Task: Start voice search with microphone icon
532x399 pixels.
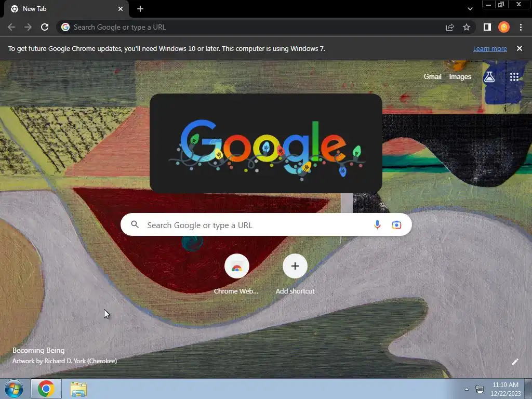Action: click(377, 224)
